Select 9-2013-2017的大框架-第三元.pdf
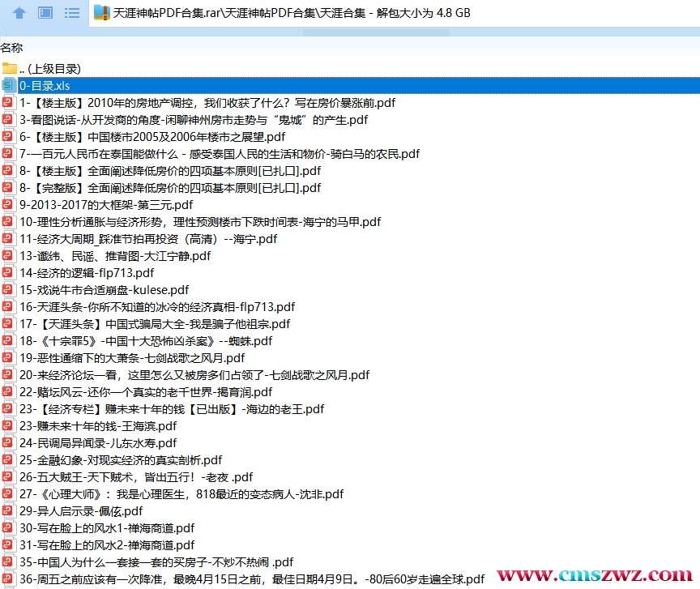Viewport: 700px width, 589px height. (x=106, y=205)
